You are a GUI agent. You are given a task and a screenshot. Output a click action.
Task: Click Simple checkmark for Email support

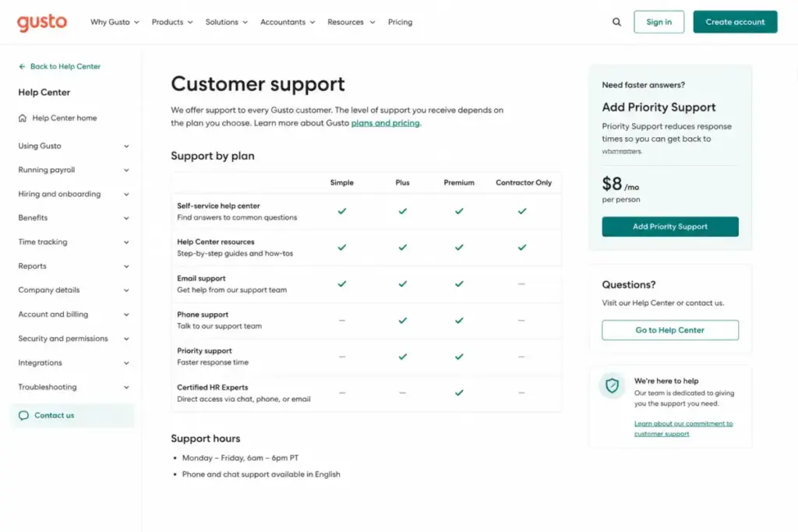342,284
